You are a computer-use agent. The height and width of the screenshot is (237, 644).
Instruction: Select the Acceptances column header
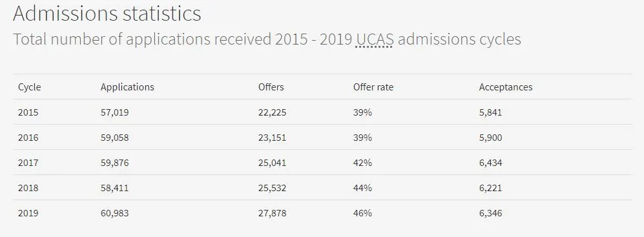coord(506,87)
